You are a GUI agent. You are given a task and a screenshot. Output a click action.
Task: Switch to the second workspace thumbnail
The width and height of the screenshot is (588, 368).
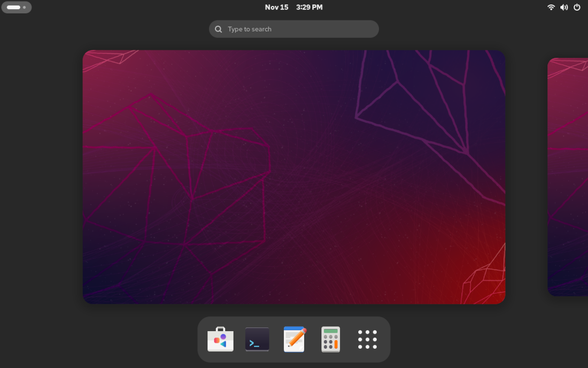coord(568,177)
